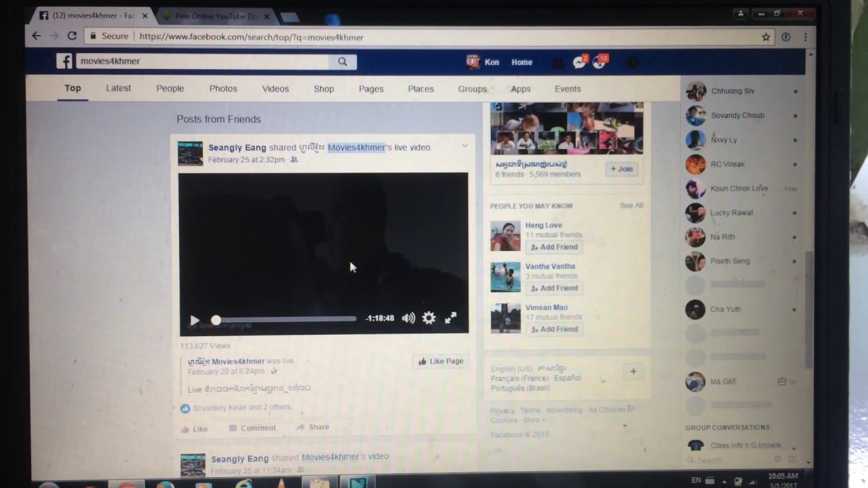Expand the video to fullscreen

450,317
